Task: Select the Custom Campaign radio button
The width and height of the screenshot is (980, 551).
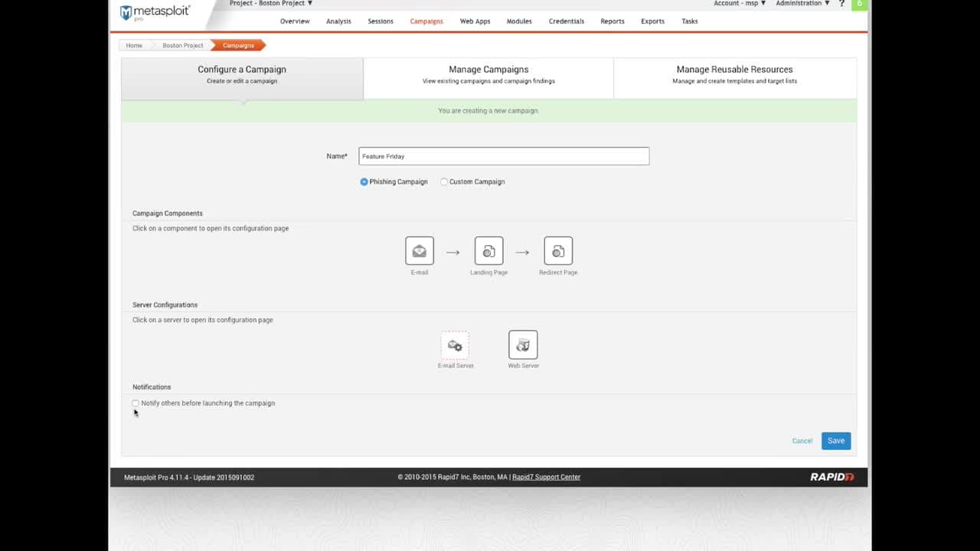Action: point(444,182)
